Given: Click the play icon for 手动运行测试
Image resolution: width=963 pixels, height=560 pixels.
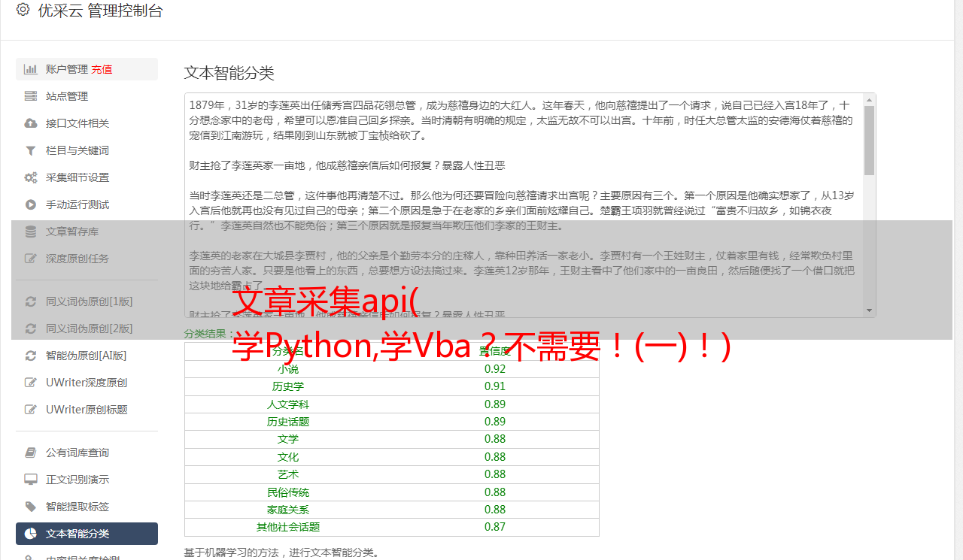Looking at the screenshot, I should click(30, 204).
